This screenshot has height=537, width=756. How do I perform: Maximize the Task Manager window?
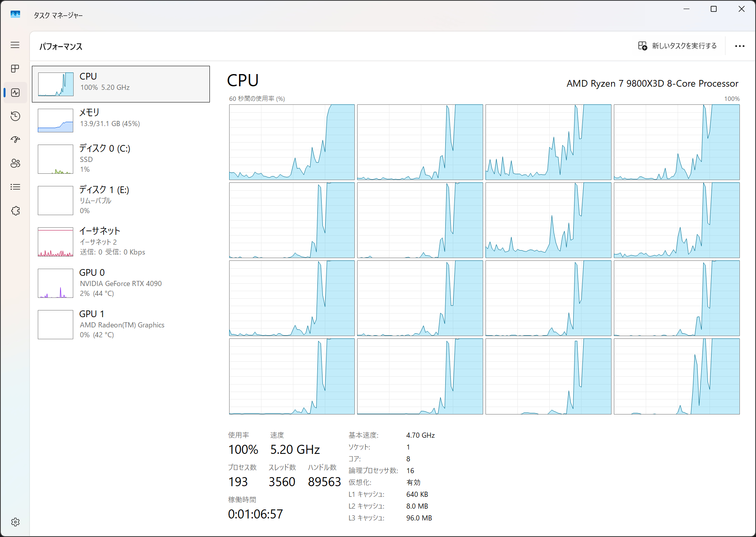pyautogui.click(x=713, y=9)
